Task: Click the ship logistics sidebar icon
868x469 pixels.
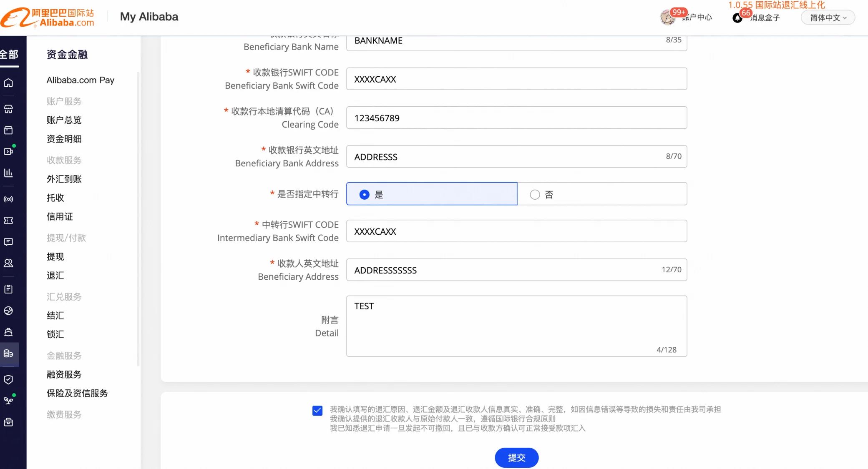Action: (8, 332)
